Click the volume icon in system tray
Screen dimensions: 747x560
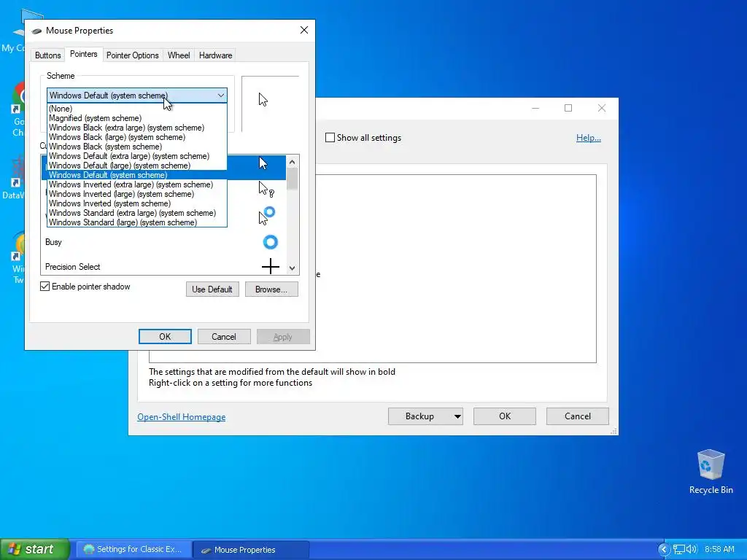[692, 549]
